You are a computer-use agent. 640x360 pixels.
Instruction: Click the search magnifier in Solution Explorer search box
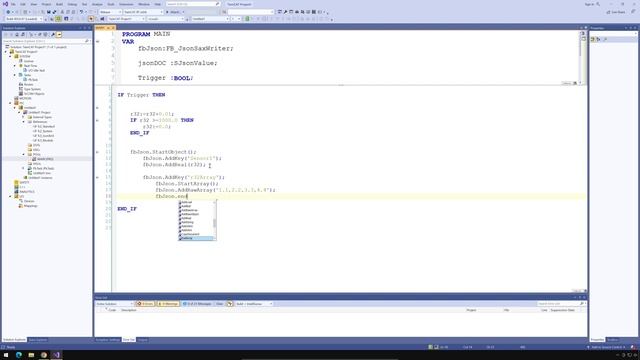click(x=87, y=41)
